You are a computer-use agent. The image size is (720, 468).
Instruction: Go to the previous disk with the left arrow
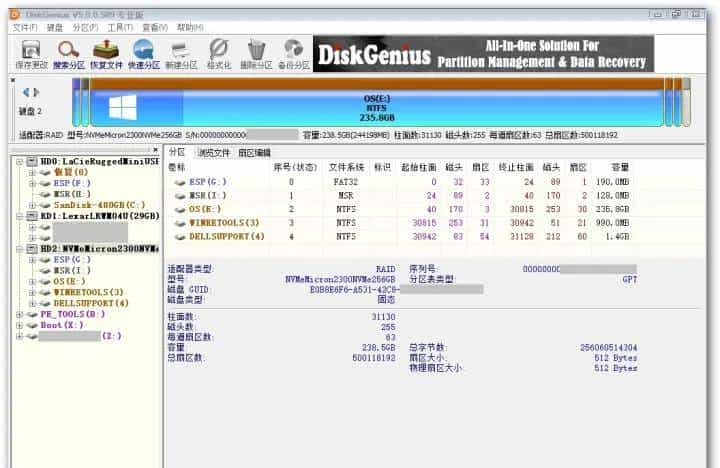[26, 92]
